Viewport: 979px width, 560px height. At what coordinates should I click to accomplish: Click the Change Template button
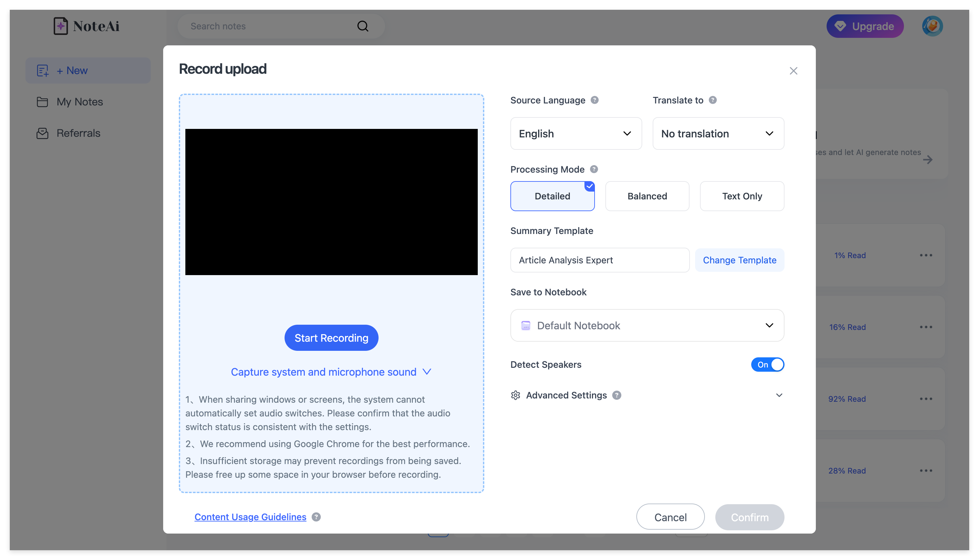pos(739,260)
